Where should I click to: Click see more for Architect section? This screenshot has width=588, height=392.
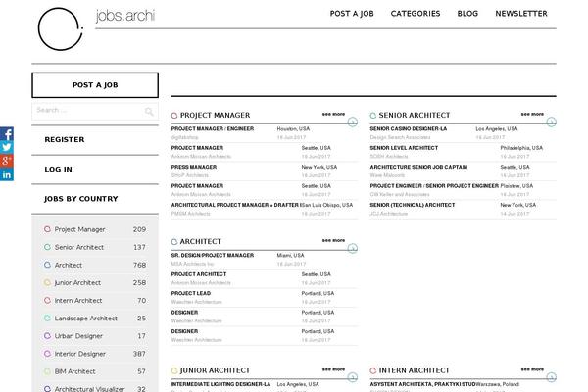pos(333,240)
